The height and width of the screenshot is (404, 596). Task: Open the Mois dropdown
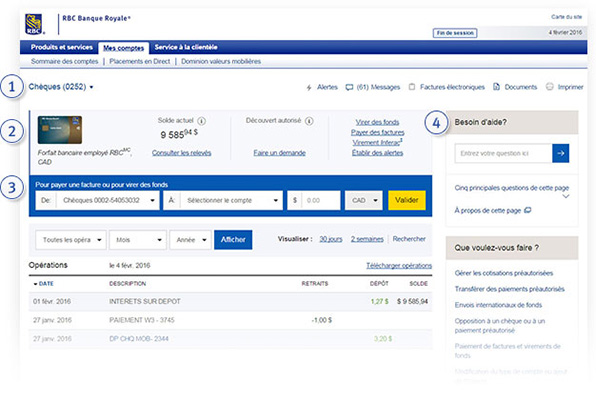coord(138,240)
